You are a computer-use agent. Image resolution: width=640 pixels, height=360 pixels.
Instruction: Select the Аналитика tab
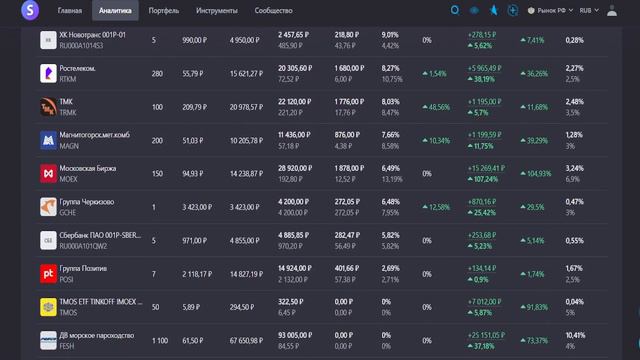pyautogui.click(x=115, y=11)
